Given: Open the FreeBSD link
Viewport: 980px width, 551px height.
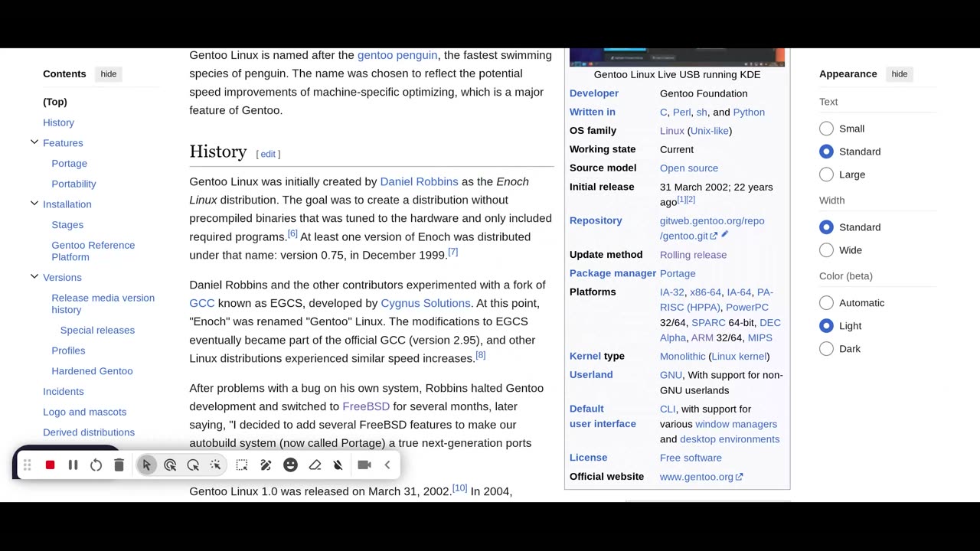Looking at the screenshot, I should pyautogui.click(x=366, y=406).
